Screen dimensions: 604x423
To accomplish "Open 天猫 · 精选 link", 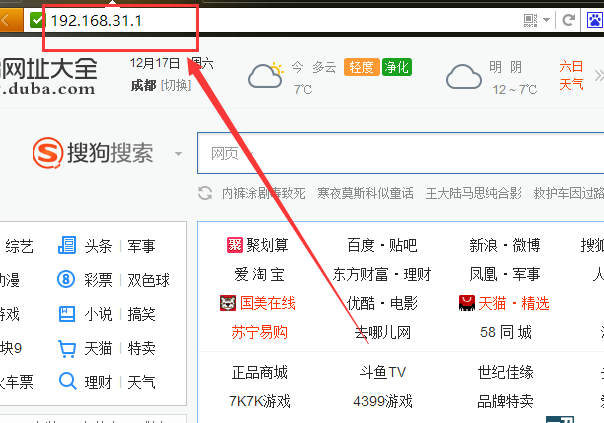I will tap(514, 303).
